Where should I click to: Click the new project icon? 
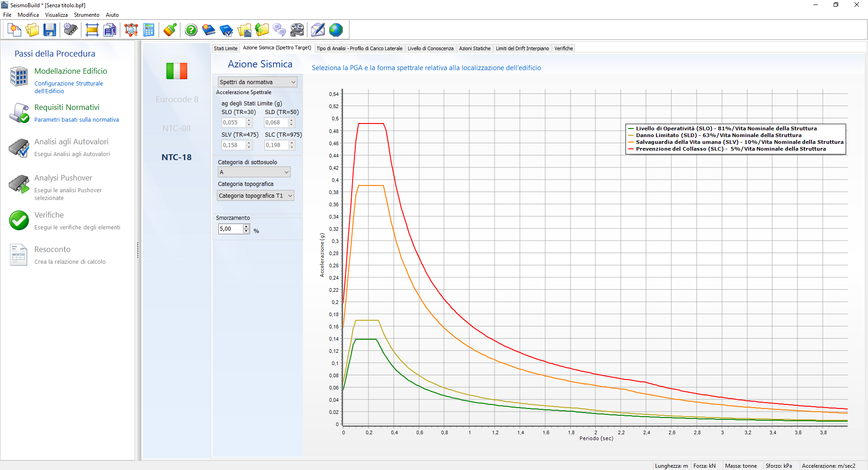[x=14, y=30]
